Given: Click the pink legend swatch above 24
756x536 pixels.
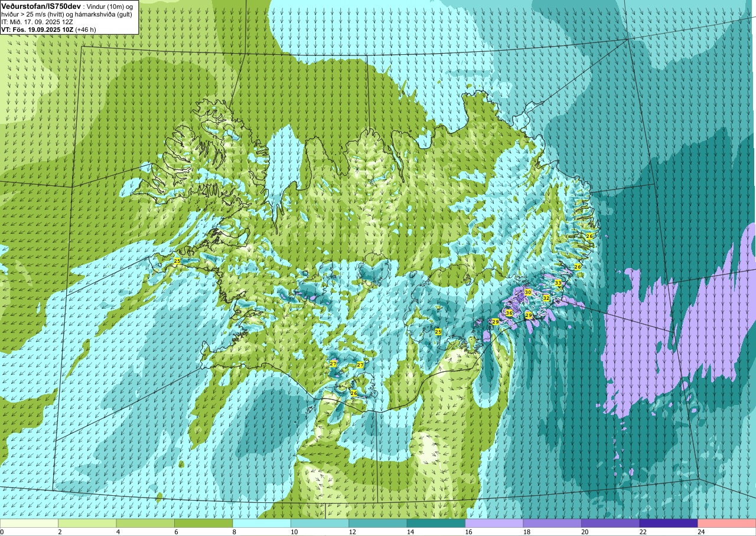Looking at the screenshot, I should (726, 523).
